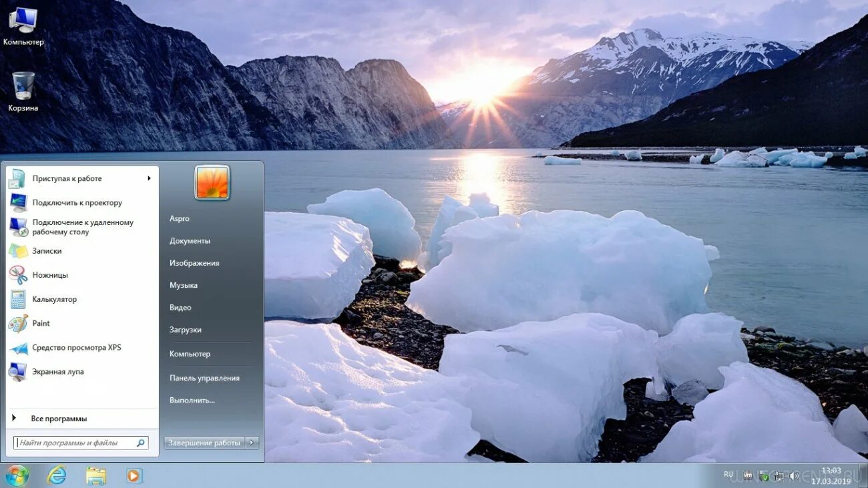Open Панель управления
The width and height of the screenshot is (868, 488).
click(204, 378)
